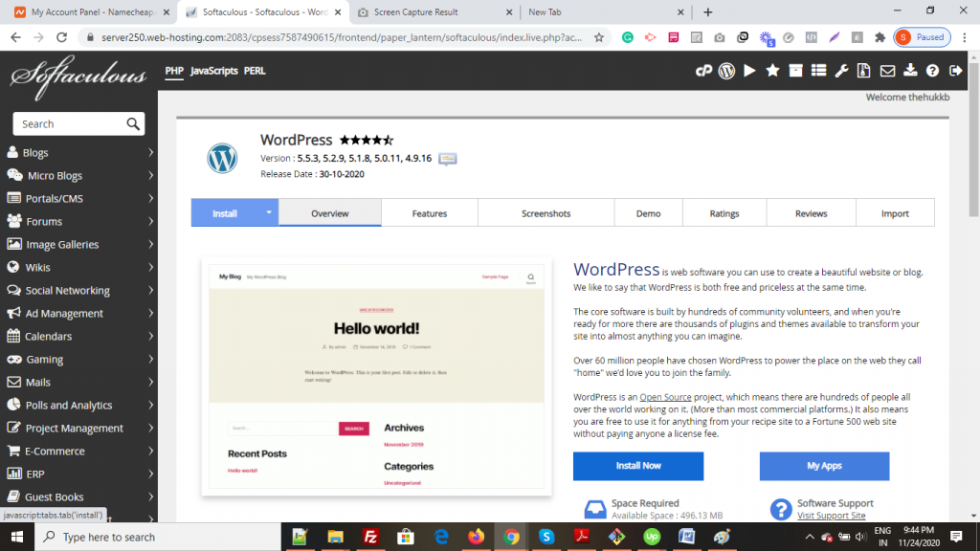Click the logout icon at the top right
980x551 pixels.
954,70
